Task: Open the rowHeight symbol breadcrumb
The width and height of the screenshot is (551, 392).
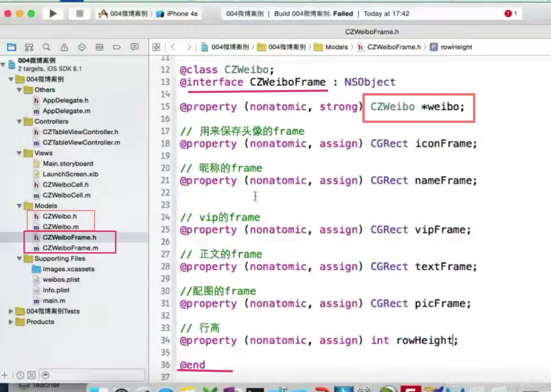Action: pyautogui.click(x=451, y=47)
